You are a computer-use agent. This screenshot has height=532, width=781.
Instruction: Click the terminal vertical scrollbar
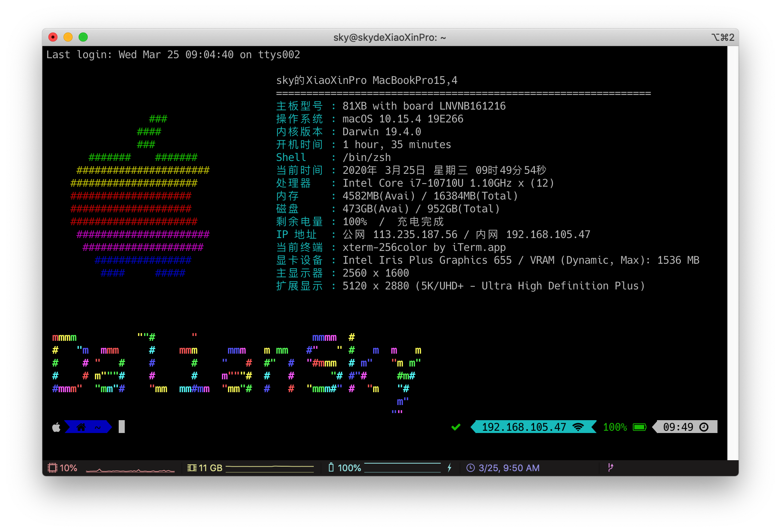733,253
